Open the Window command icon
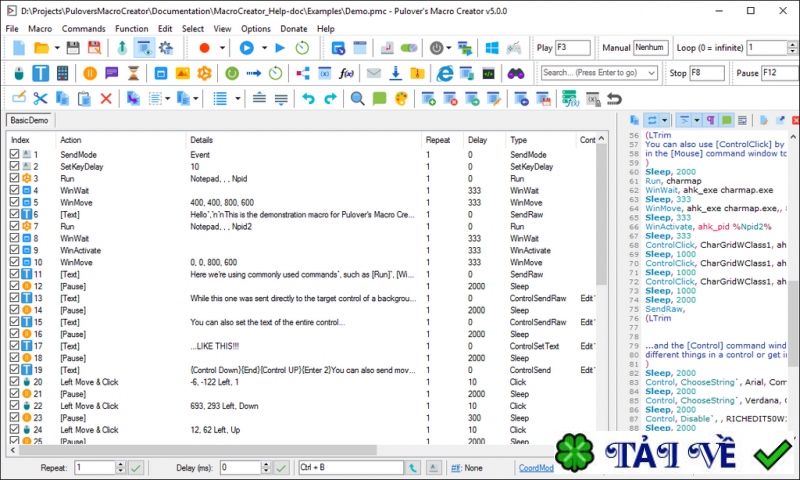This screenshot has height=480, width=800. (x=161, y=73)
